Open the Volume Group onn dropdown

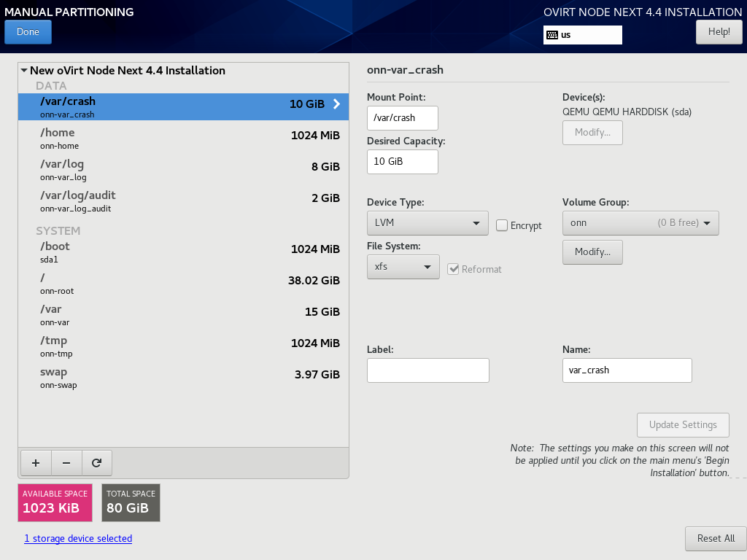(x=640, y=223)
